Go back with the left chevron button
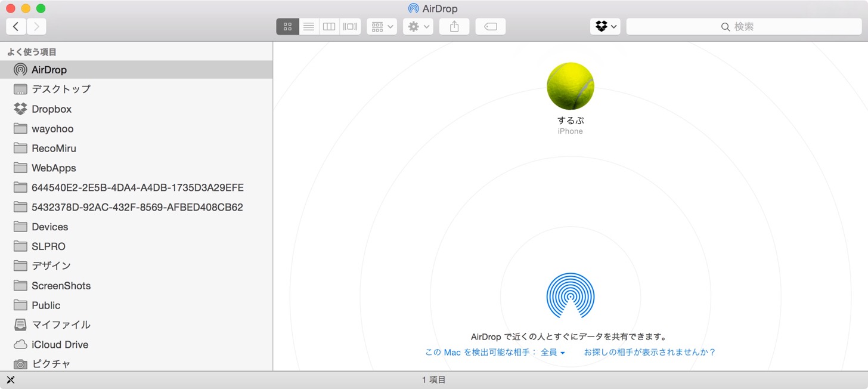Image resolution: width=868 pixels, height=389 pixels. point(16,26)
